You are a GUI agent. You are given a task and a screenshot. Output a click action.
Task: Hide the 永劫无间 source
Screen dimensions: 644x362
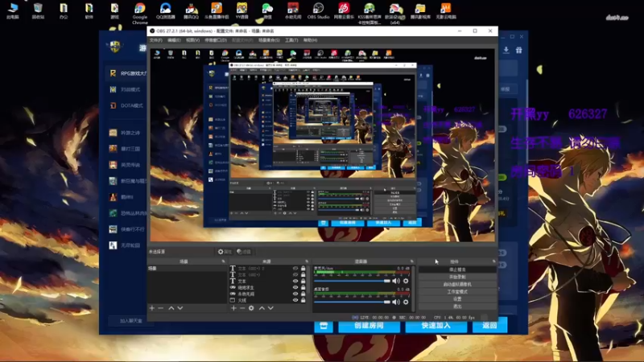[x=295, y=294]
